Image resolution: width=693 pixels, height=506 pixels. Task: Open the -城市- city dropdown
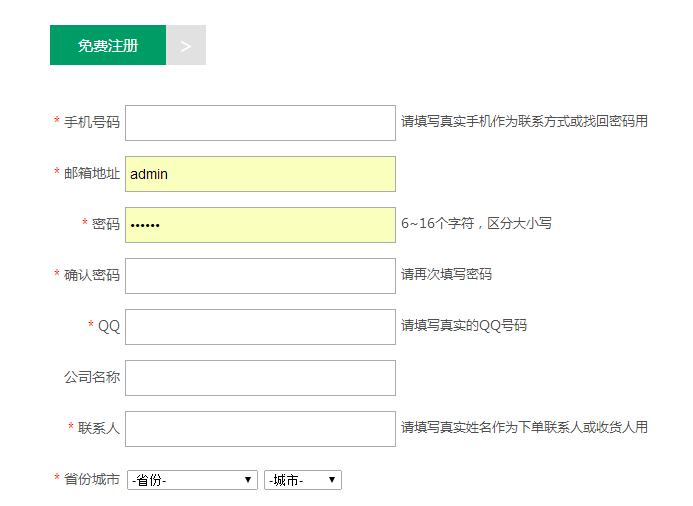pos(303,480)
